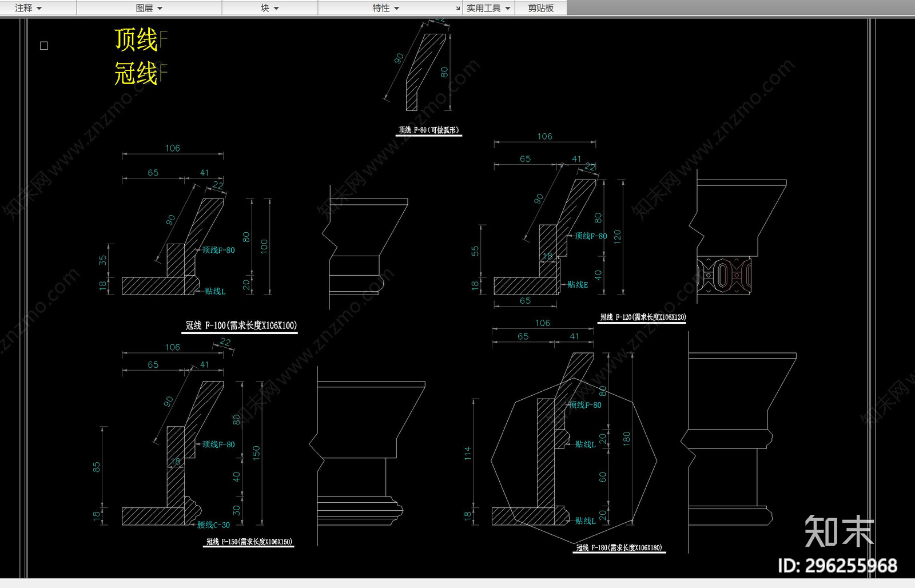
Task: Select the 35 vertical dimension
Action: pos(102,260)
